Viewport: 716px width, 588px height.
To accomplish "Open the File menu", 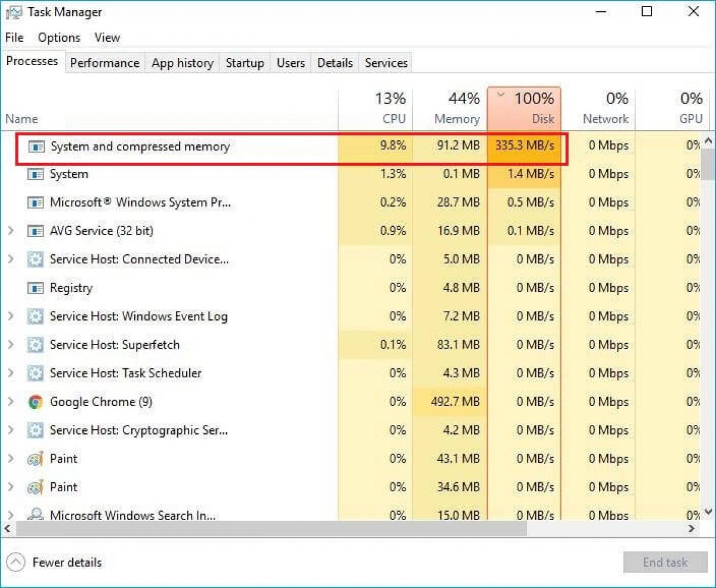I will click(x=14, y=38).
